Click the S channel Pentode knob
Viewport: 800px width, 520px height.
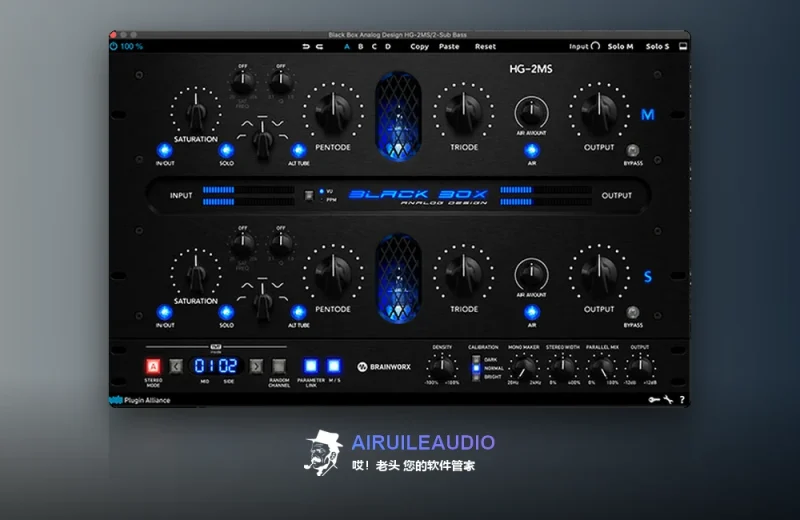[333, 273]
